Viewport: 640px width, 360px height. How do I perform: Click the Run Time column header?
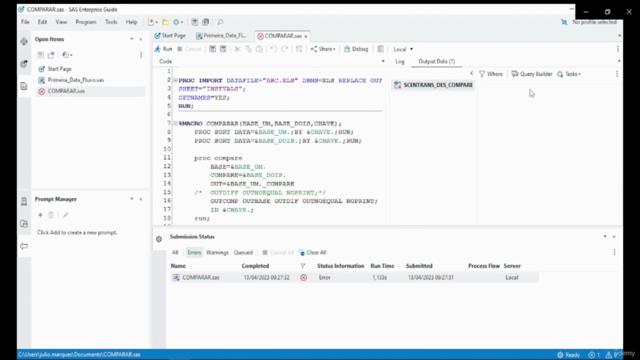coord(382,266)
